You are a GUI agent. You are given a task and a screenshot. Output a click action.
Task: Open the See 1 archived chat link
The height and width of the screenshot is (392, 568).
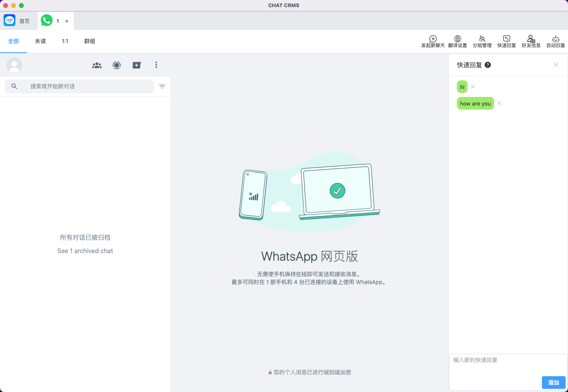point(85,251)
